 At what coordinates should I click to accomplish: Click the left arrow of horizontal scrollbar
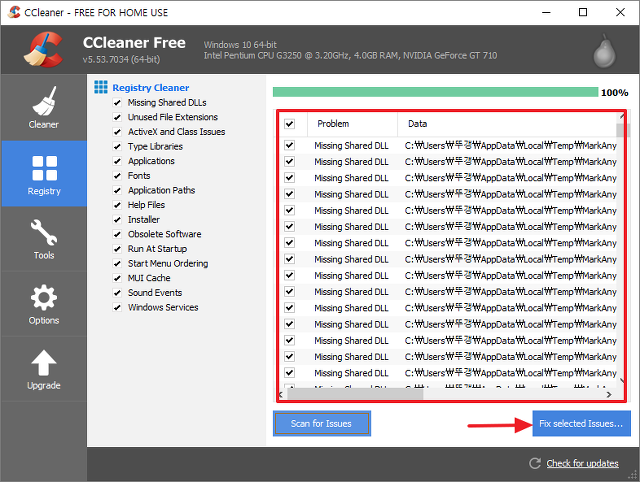(x=281, y=394)
